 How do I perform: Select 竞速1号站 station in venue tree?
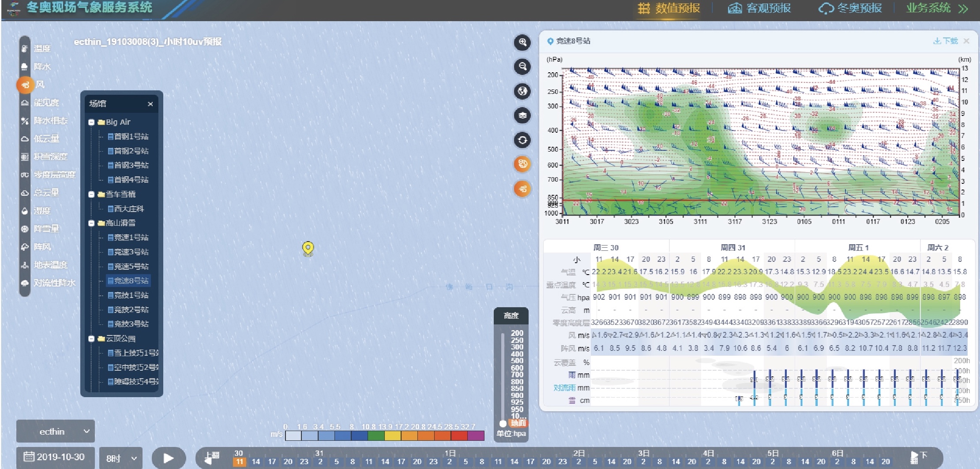pyautogui.click(x=131, y=238)
